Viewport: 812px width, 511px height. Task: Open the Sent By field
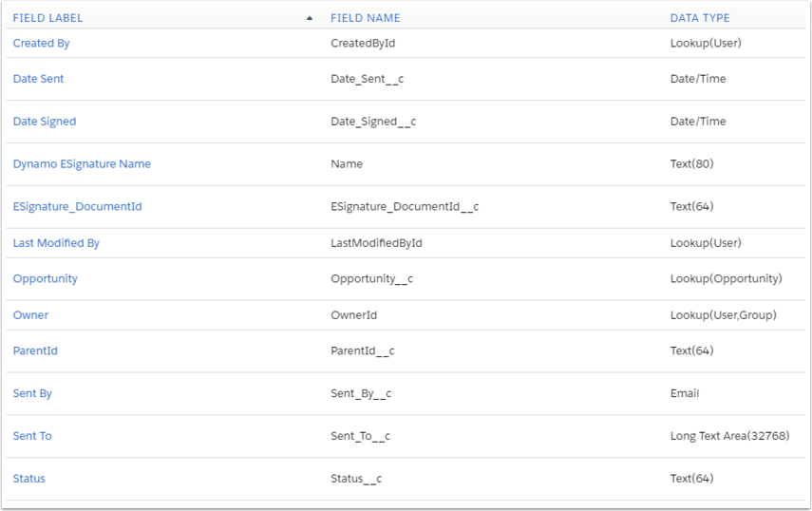[32, 394]
